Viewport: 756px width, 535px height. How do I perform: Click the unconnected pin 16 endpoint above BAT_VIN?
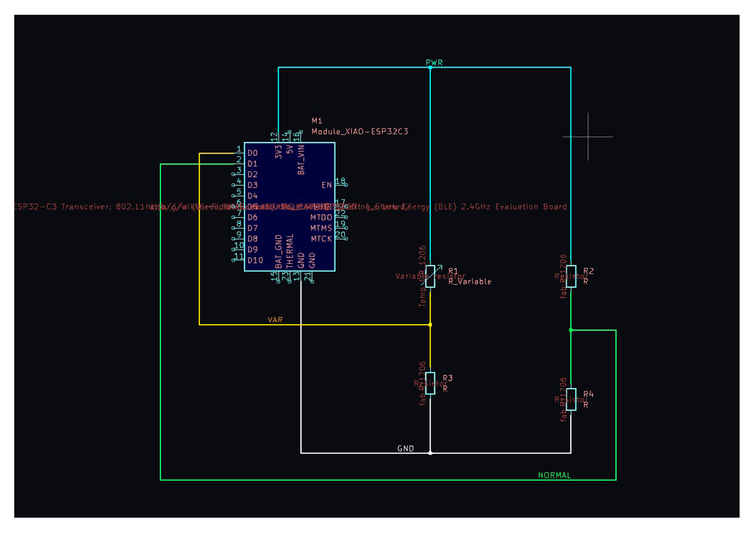pyautogui.click(x=301, y=132)
